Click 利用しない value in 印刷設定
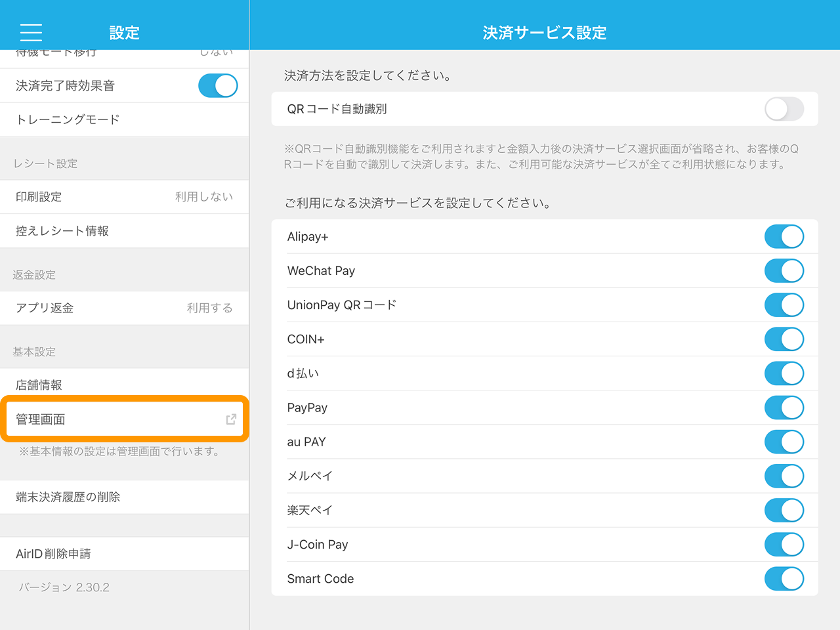 coord(204,197)
